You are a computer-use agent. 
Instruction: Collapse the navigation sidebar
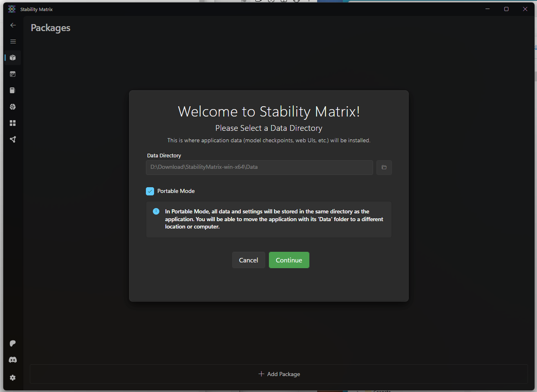point(13,41)
